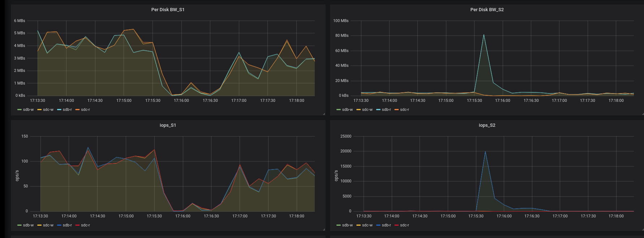Click the 3 MBs y-axis label in Per Disk BW_S1
The height and width of the screenshot is (238, 644).
(x=20, y=58)
